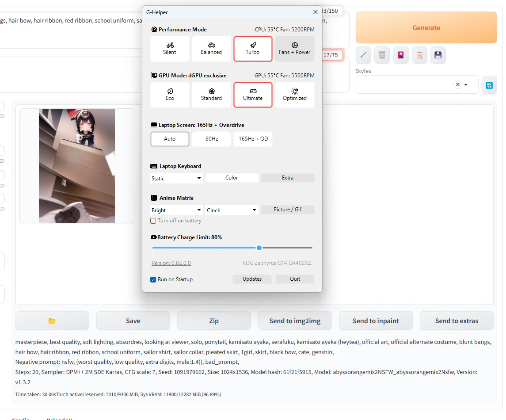Click the floppy disk save style icon
The height and width of the screenshot is (420, 506).
point(438,55)
